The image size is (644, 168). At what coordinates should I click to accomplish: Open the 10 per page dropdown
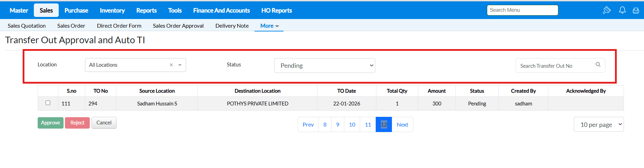[x=598, y=124]
